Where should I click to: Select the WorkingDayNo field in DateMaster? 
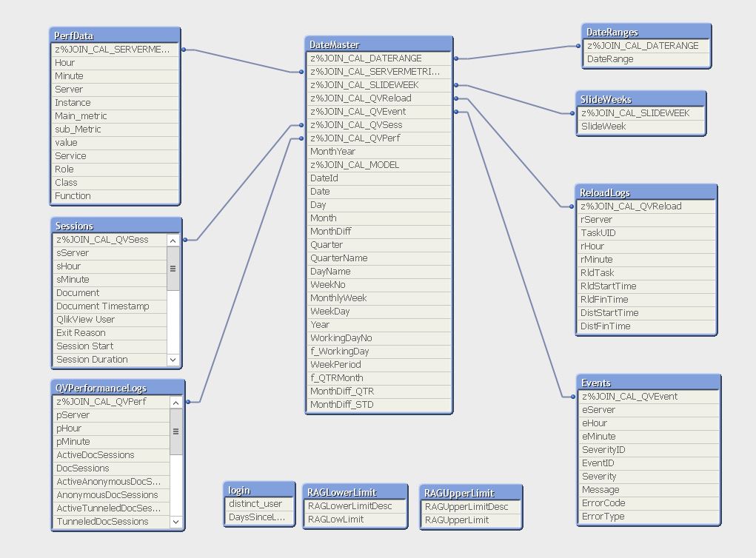coord(378,338)
